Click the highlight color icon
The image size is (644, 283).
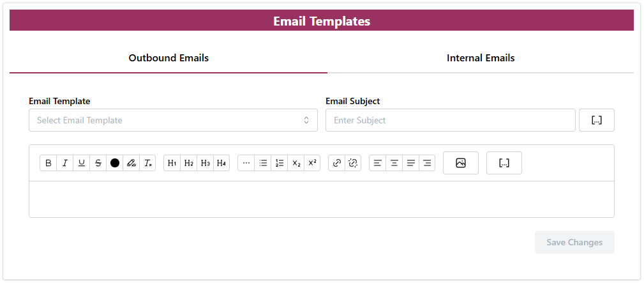pos(131,163)
